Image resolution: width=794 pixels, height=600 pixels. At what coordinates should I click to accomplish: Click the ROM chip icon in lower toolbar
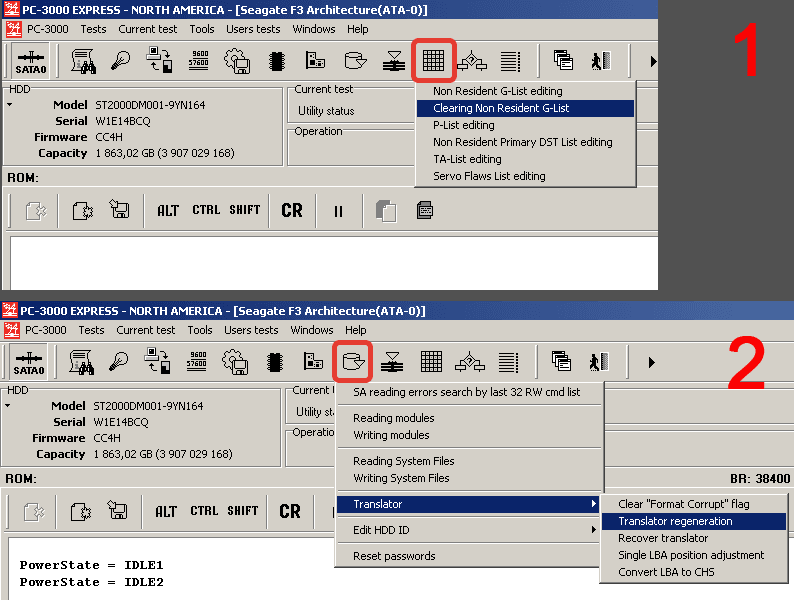[x=274, y=362]
